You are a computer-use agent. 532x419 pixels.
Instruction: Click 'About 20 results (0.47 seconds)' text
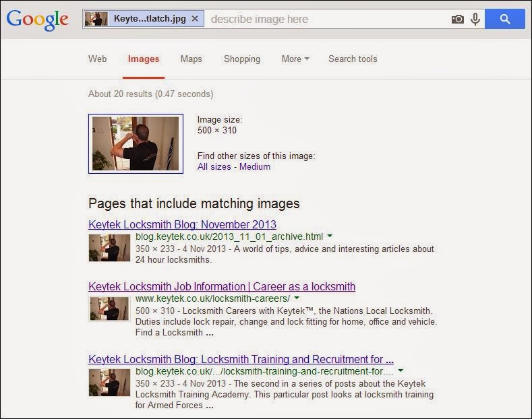click(150, 94)
